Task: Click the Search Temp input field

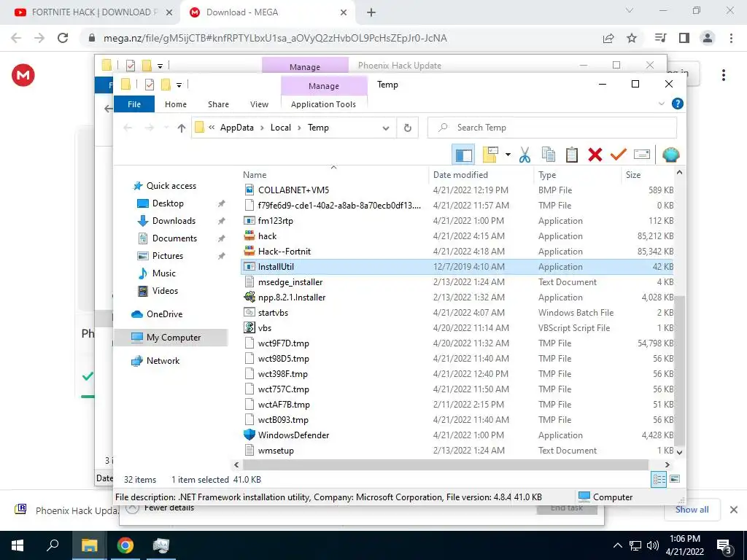Action: pos(552,128)
